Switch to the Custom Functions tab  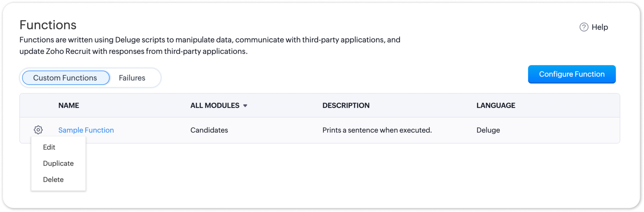[65, 78]
